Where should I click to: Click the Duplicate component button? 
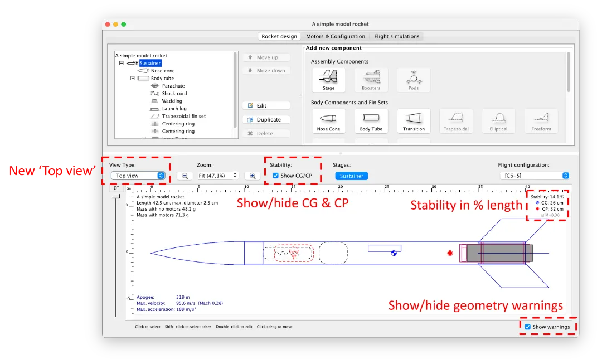coord(266,119)
